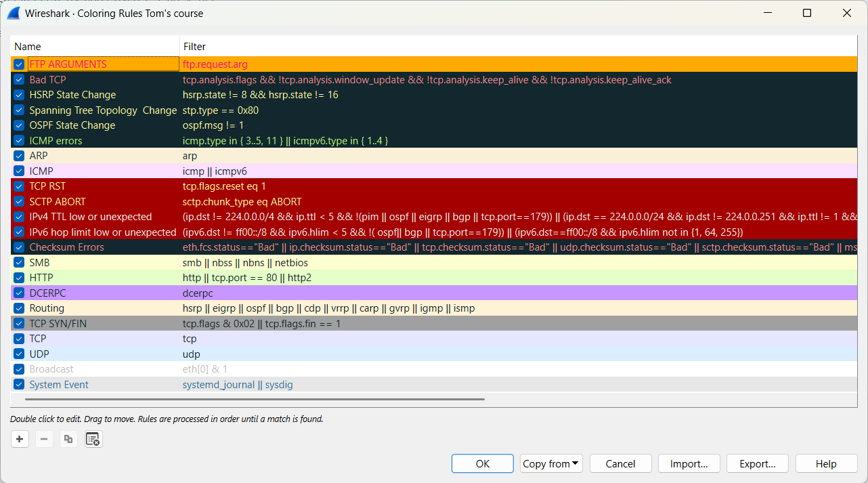
Task: Toggle the IPv6 hop limit rule checkbox
Action: [x=19, y=232]
